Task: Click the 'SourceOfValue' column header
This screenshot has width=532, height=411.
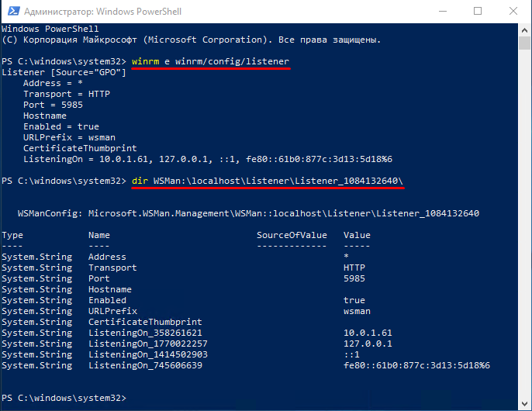Action: [x=292, y=235]
